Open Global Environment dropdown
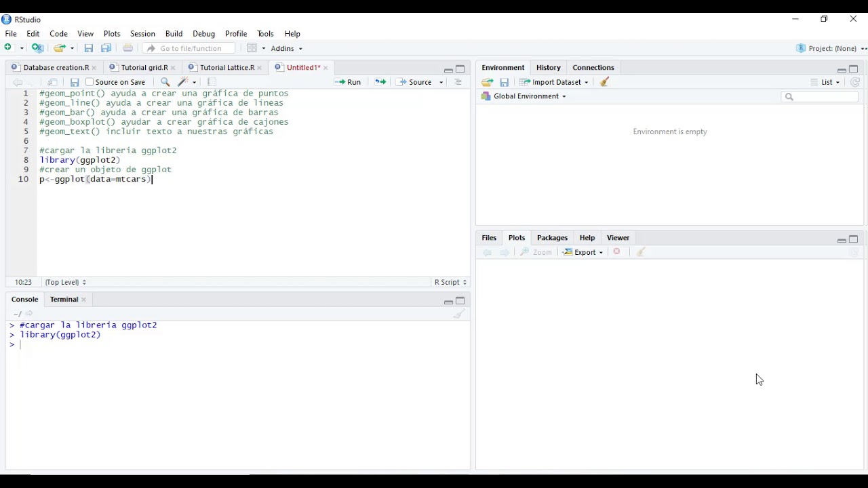868x488 pixels. pos(524,96)
